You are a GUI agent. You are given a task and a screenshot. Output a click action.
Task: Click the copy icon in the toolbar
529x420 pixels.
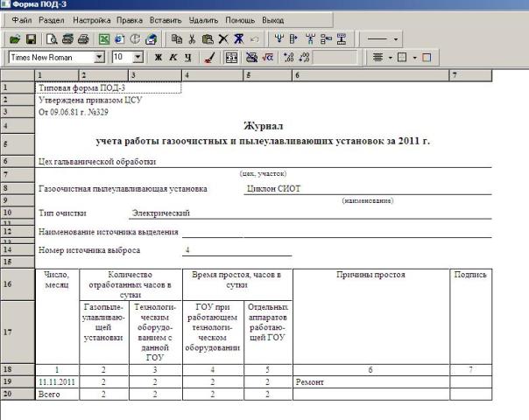pyautogui.click(x=176, y=39)
